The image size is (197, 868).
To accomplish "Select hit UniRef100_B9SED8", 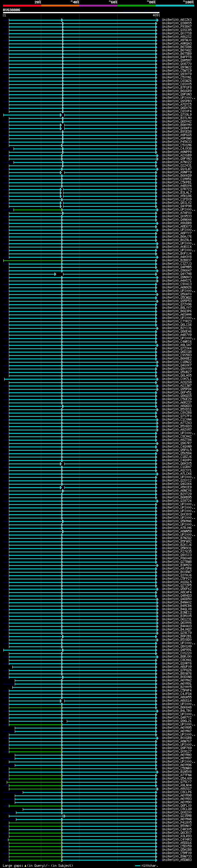I will 177,132.
